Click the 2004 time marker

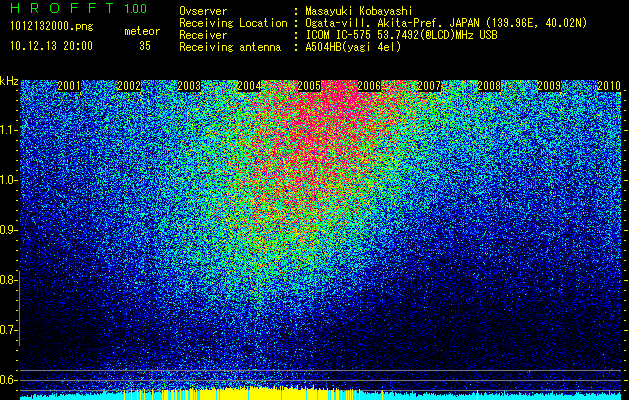[249, 86]
